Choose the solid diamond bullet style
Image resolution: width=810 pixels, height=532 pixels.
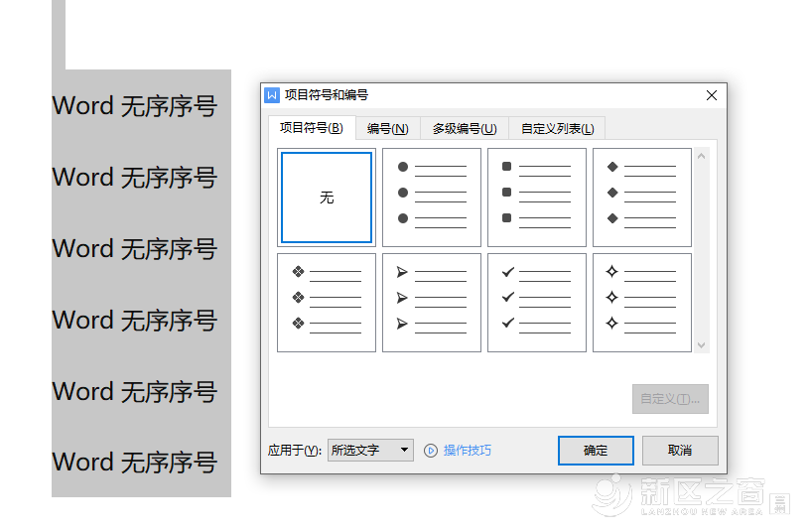(642, 198)
